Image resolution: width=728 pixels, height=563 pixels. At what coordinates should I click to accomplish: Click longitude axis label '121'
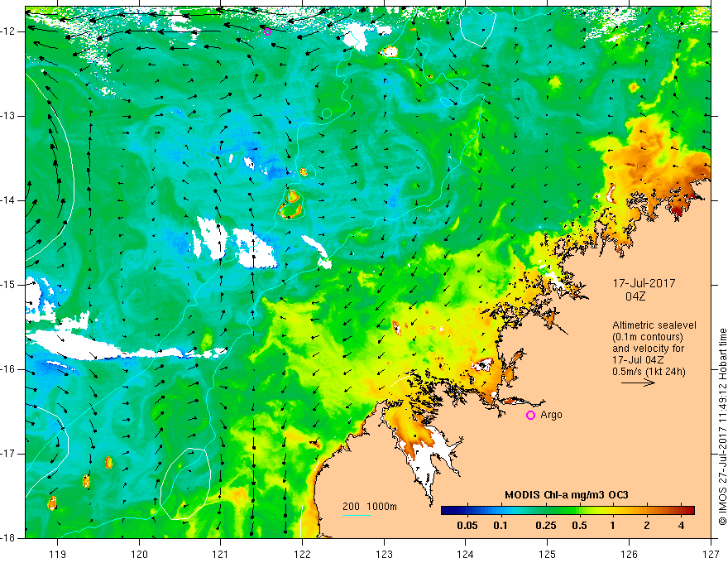coord(221,554)
